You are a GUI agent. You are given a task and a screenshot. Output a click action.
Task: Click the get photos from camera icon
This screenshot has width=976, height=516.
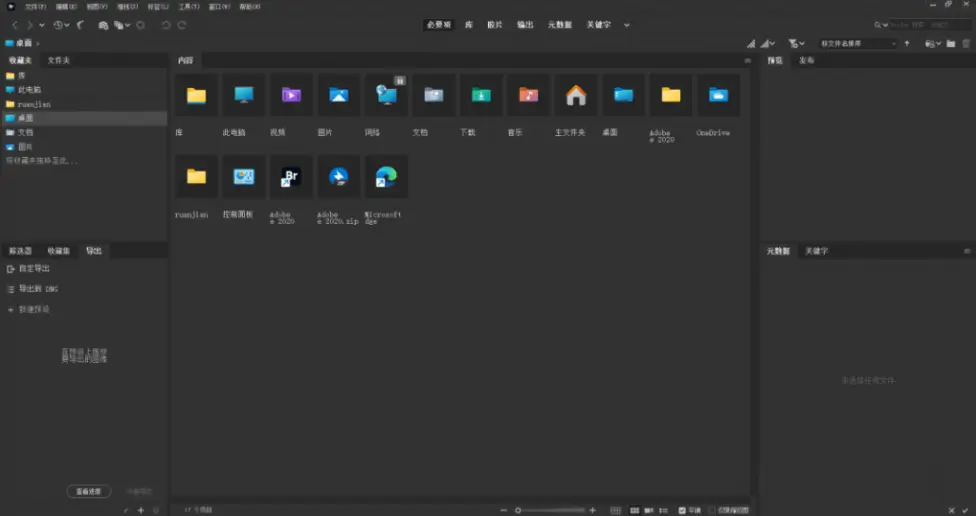coord(103,26)
